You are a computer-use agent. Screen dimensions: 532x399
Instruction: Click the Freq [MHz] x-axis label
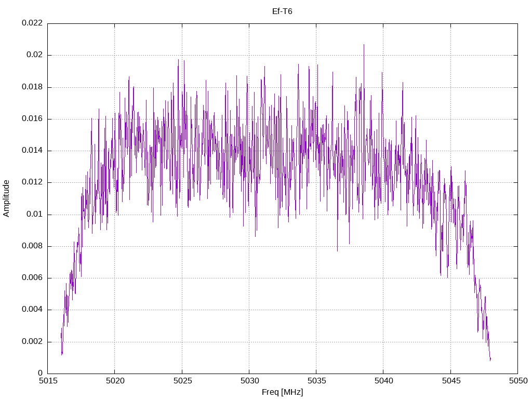click(282, 392)
